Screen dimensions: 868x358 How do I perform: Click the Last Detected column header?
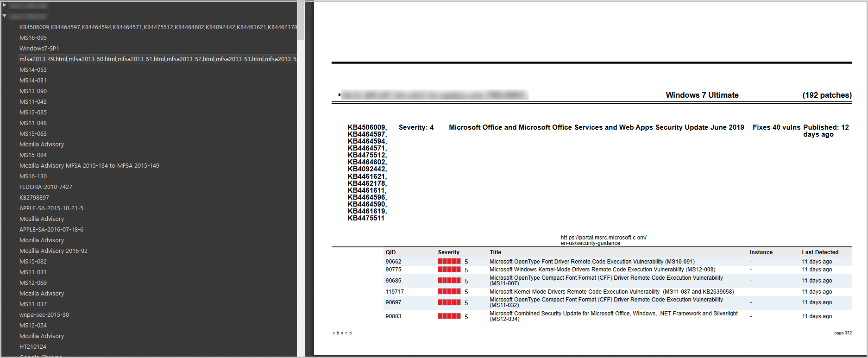click(x=820, y=252)
